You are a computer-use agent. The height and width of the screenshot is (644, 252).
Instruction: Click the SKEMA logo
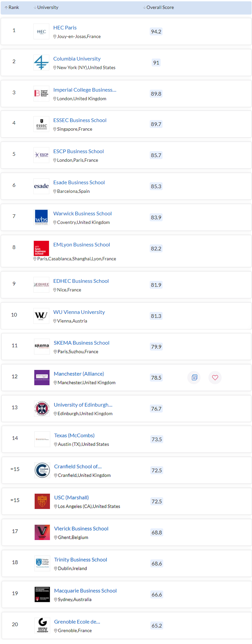(42, 347)
